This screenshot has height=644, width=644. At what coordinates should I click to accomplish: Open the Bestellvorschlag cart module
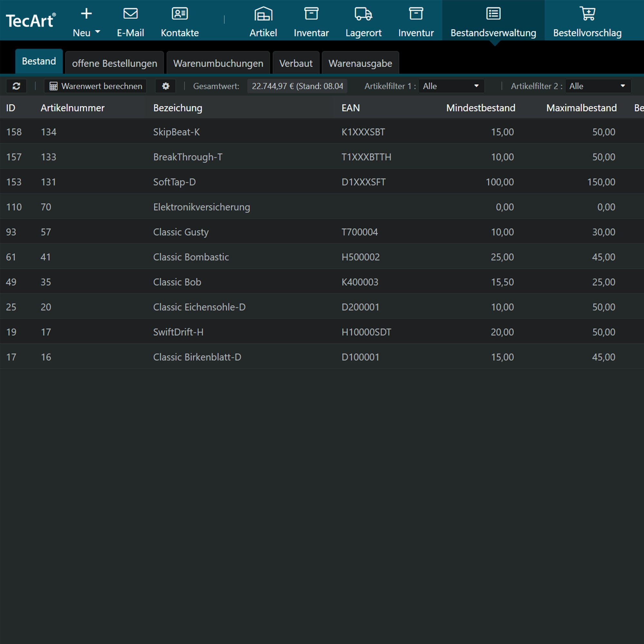(587, 23)
